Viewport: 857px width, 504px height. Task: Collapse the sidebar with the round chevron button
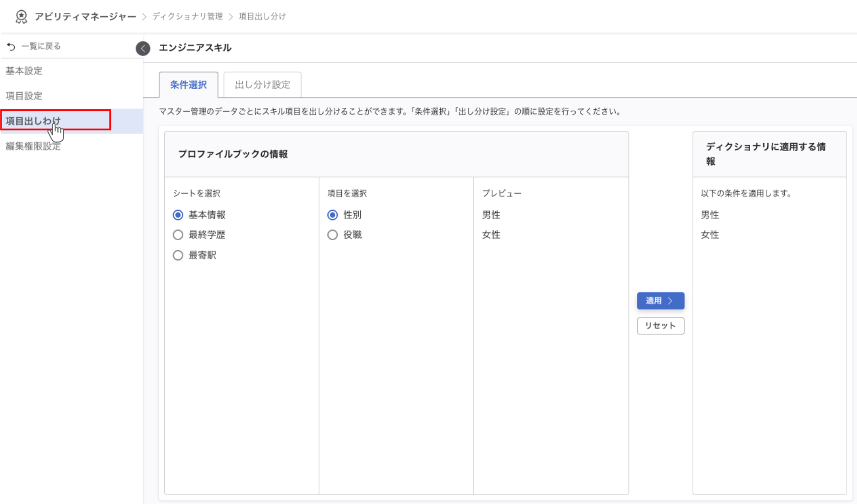[x=143, y=48]
